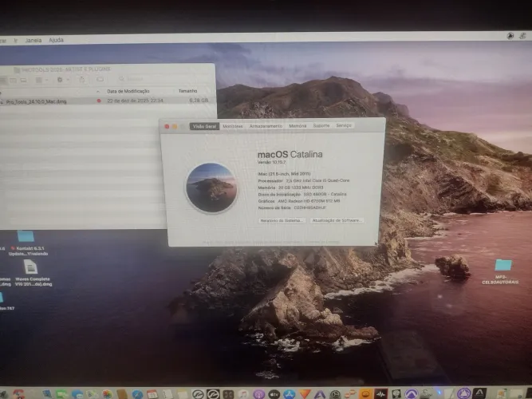Open the App Store in the Dock
Screen dimensions: 532x399
(x=289, y=394)
